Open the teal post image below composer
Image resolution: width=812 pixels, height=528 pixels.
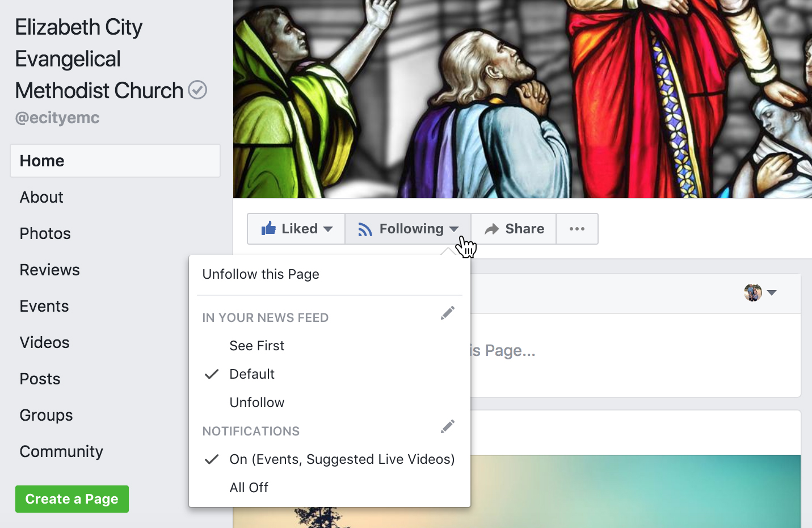coord(636,491)
